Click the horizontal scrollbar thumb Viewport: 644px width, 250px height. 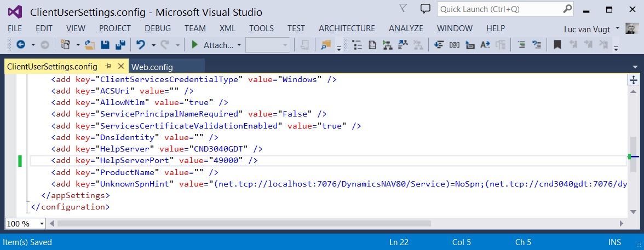click(244, 224)
